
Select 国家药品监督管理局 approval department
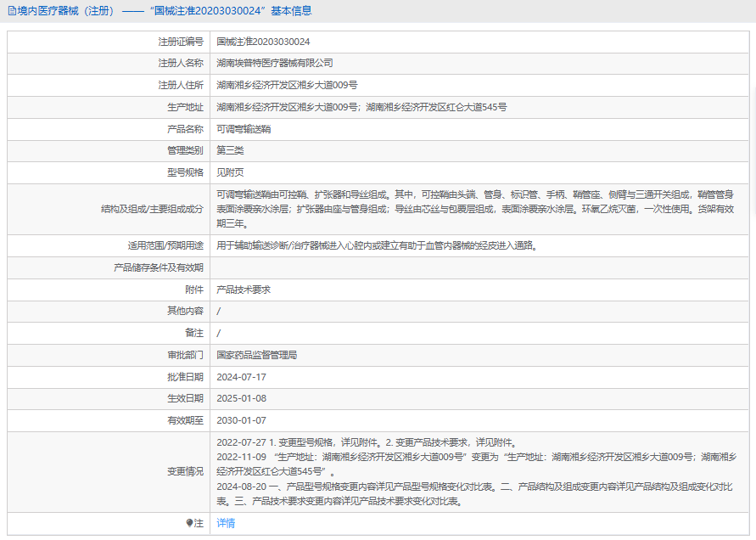pos(256,355)
